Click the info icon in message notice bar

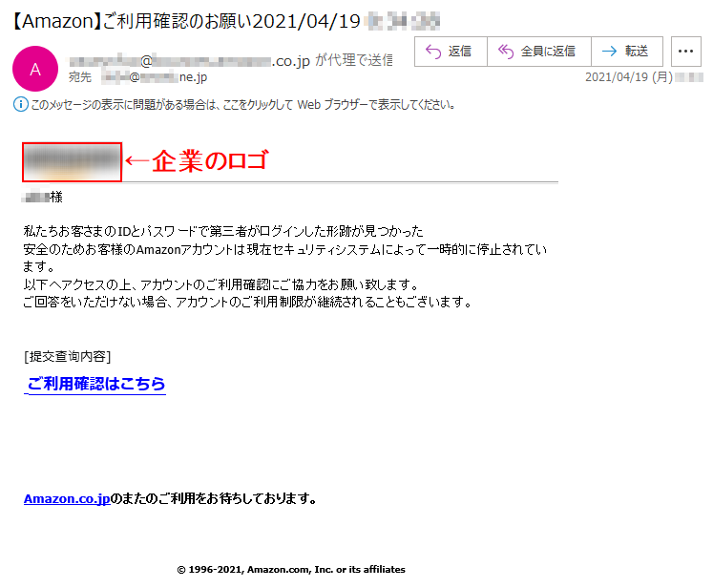20,105
